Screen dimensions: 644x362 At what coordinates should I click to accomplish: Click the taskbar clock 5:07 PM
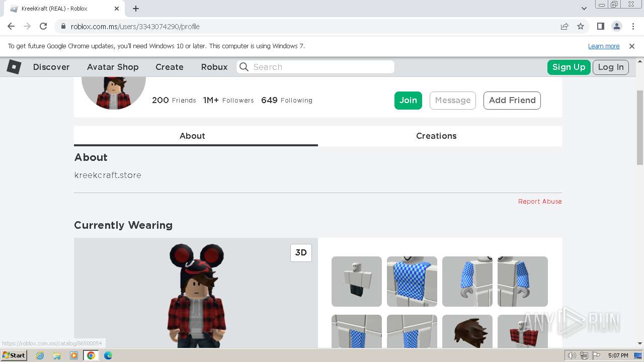pos(618,355)
